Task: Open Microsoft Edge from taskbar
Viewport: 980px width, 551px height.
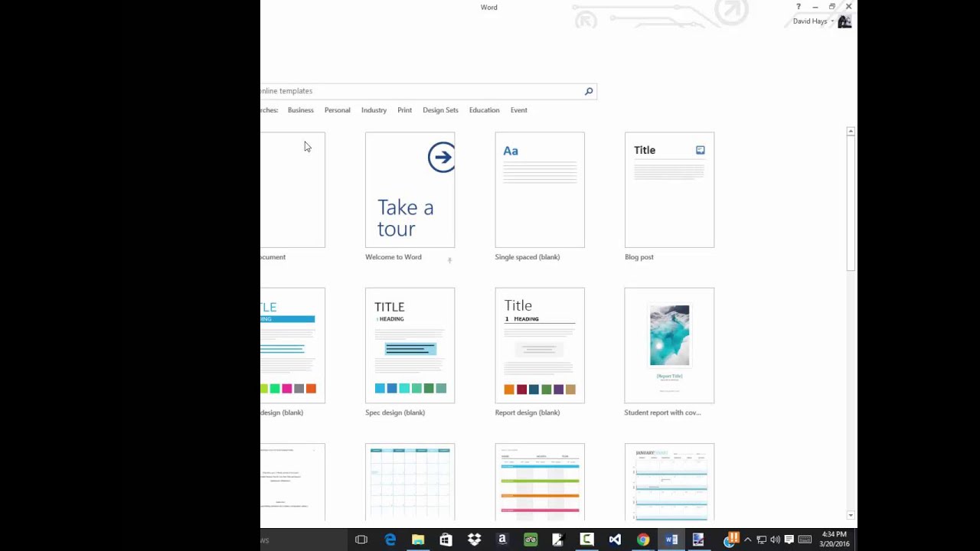Action: tap(390, 540)
